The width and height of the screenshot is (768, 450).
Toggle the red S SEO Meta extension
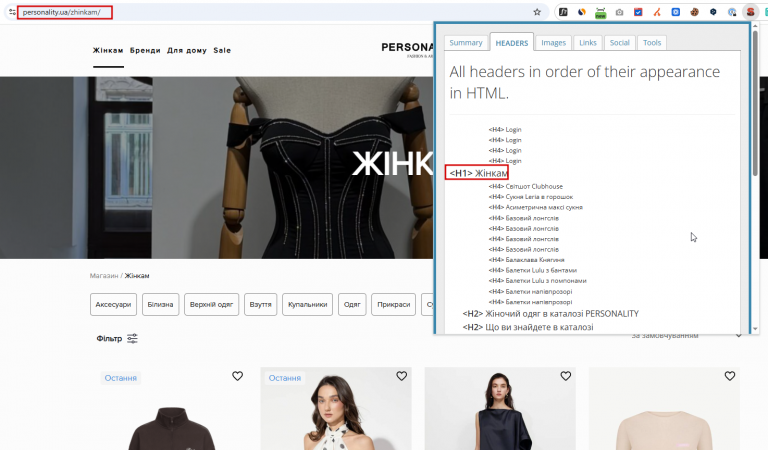click(x=750, y=12)
